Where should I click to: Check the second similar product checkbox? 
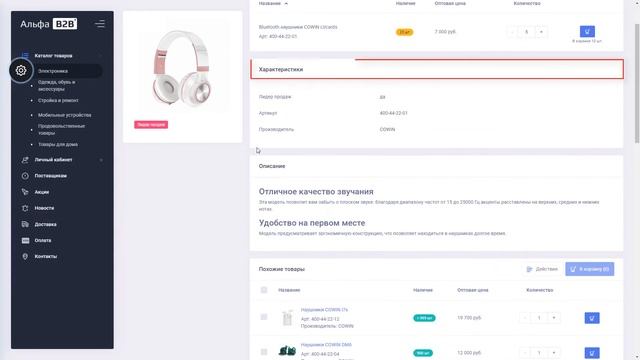[264, 352]
